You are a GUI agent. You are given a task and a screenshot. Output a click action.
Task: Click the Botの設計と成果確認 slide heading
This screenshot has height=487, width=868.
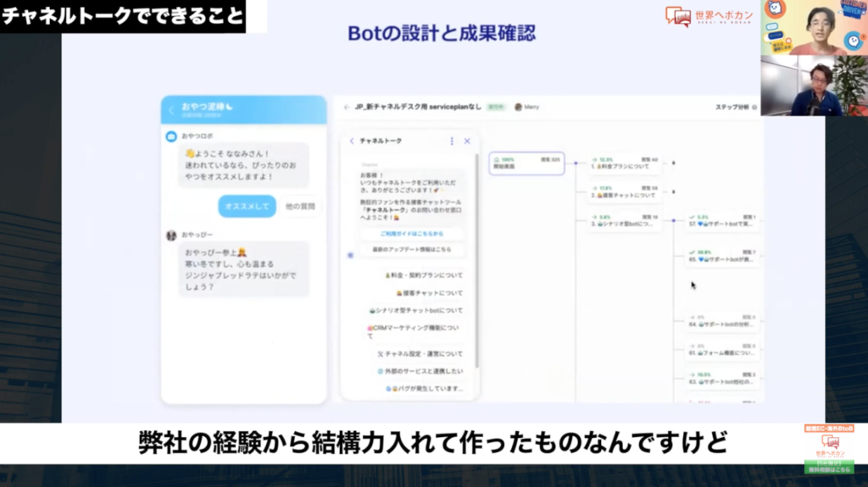pyautogui.click(x=442, y=33)
